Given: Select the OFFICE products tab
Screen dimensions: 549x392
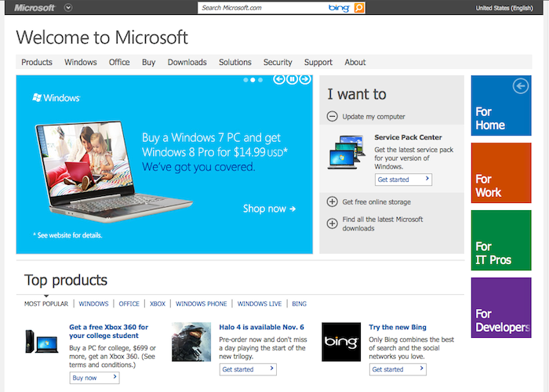Looking at the screenshot, I should 129,304.
